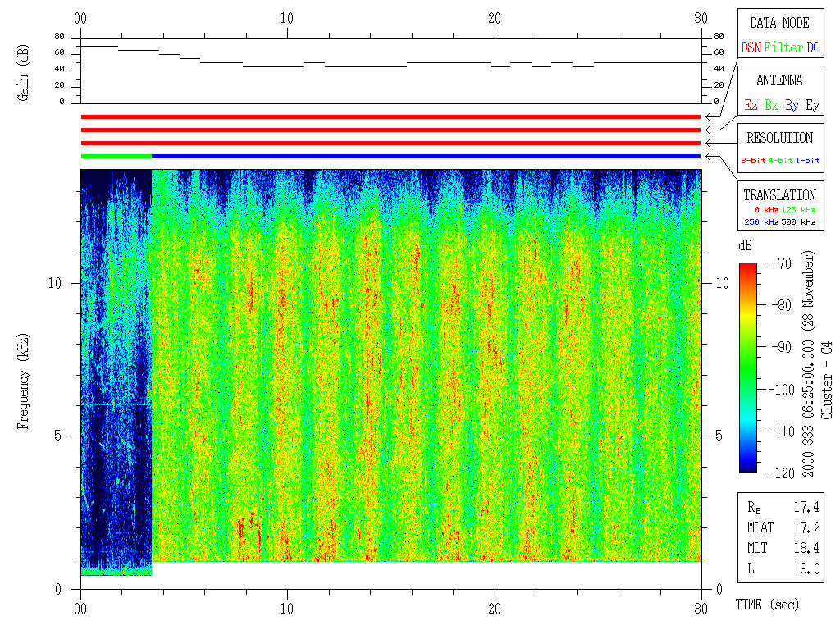
Task: Select the blue By antenna label
Action: pos(792,106)
